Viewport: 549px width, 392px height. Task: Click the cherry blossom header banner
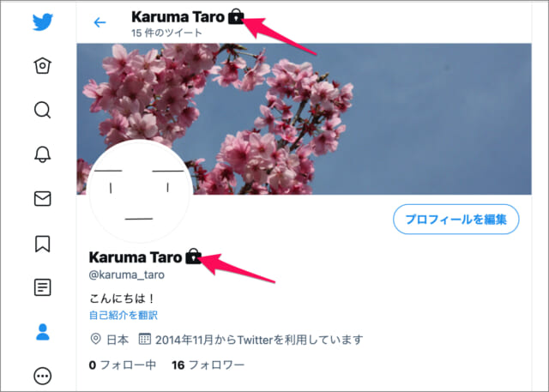[304, 119]
